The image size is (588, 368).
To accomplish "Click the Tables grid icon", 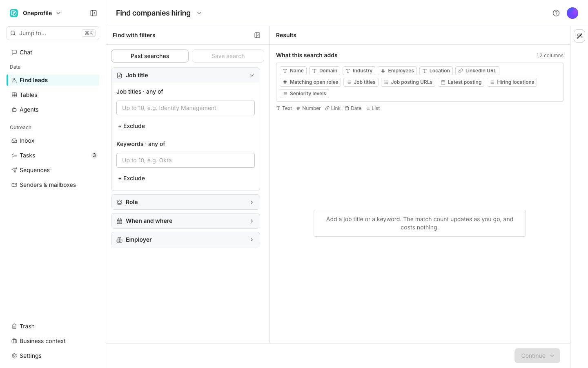I will (14, 95).
